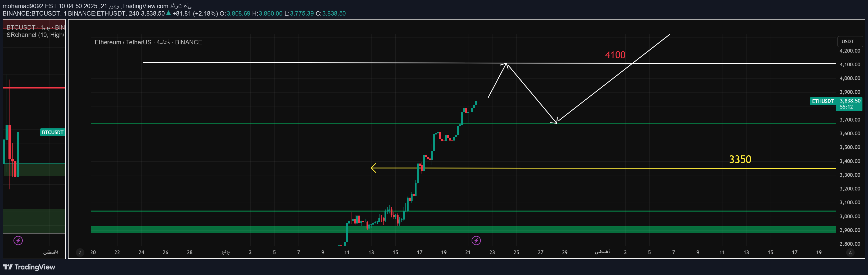This screenshot has width=868, height=275.
Task: Click the countdown timer 55:12 on the price tag
Action: coord(846,107)
